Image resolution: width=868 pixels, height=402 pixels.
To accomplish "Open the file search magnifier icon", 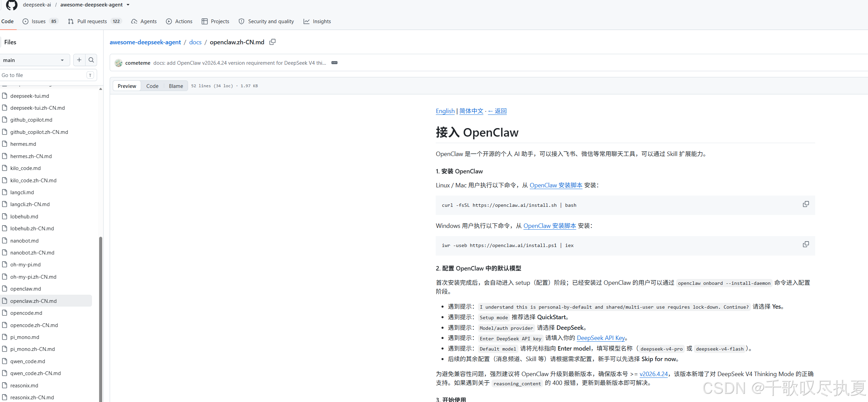I will (x=91, y=60).
